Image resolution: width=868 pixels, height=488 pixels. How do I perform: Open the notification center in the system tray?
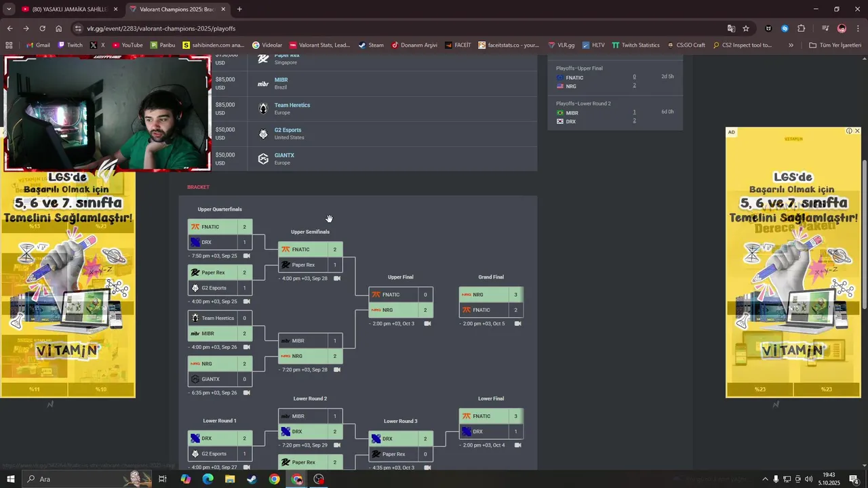pyautogui.click(x=854, y=479)
